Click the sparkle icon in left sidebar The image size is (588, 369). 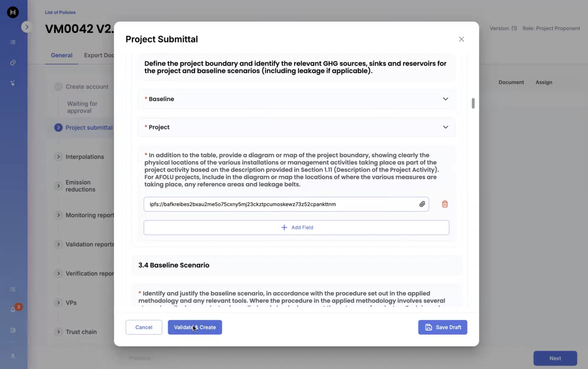[13, 83]
